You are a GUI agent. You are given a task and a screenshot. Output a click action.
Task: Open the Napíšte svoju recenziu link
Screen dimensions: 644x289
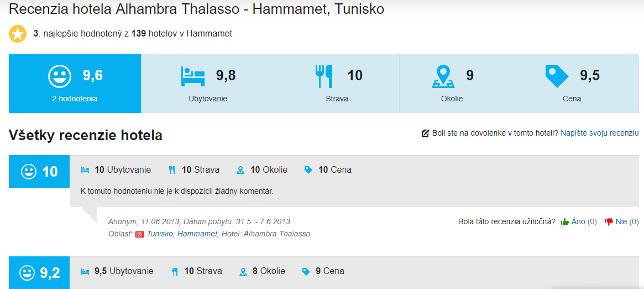600,133
